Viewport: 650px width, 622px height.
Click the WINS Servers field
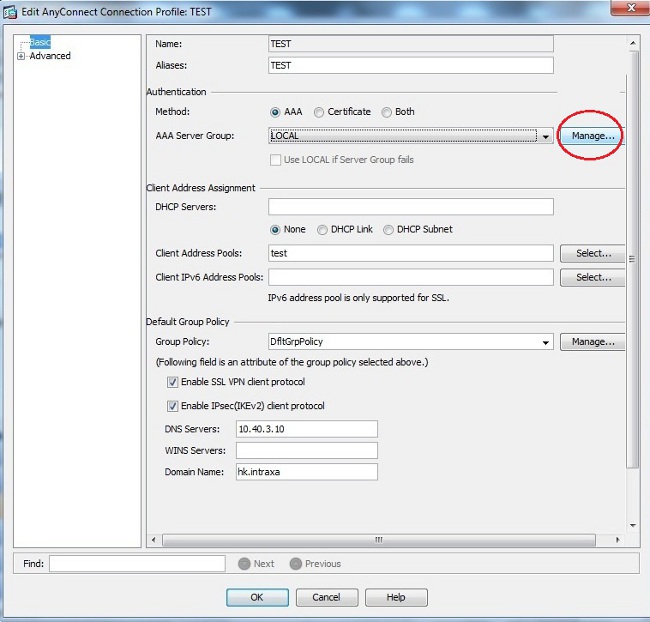[307, 451]
